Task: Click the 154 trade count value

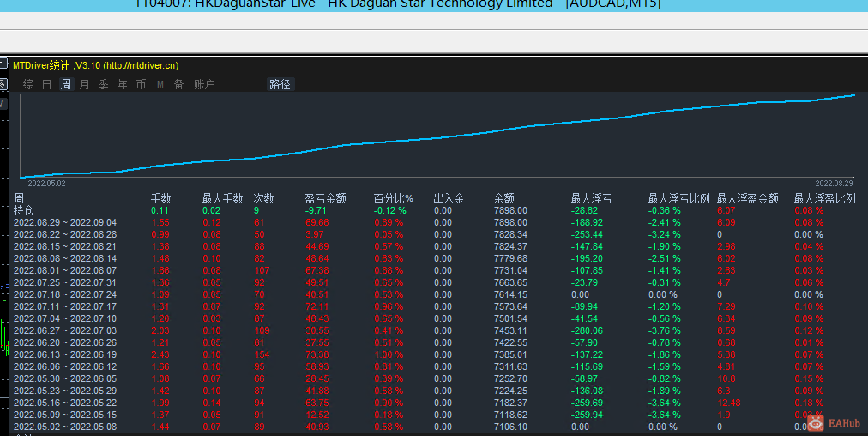Action: (x=262, y=354)
